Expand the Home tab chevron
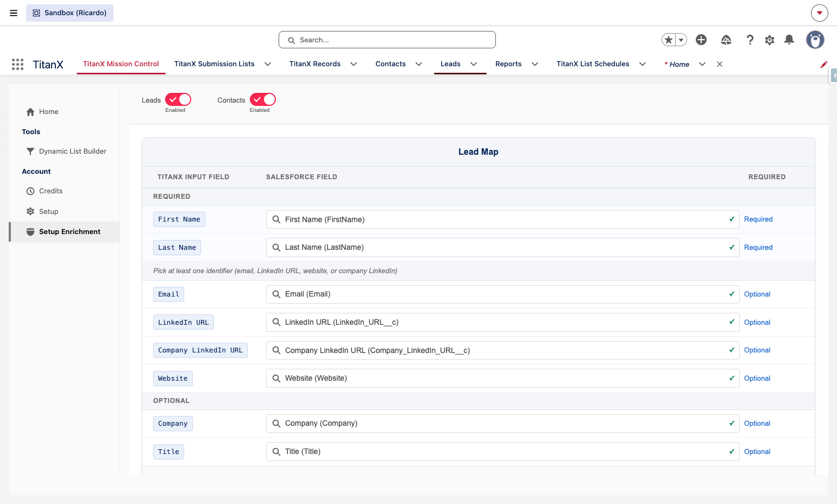 (702, 64)
